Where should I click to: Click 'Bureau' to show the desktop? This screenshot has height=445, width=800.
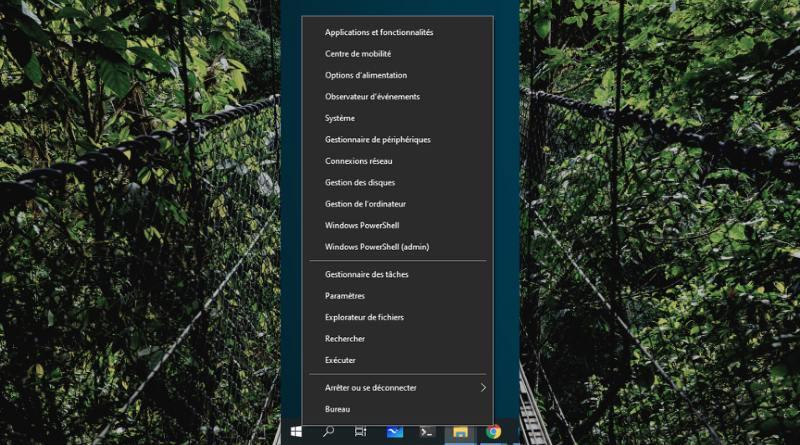[x=338, y=409]
